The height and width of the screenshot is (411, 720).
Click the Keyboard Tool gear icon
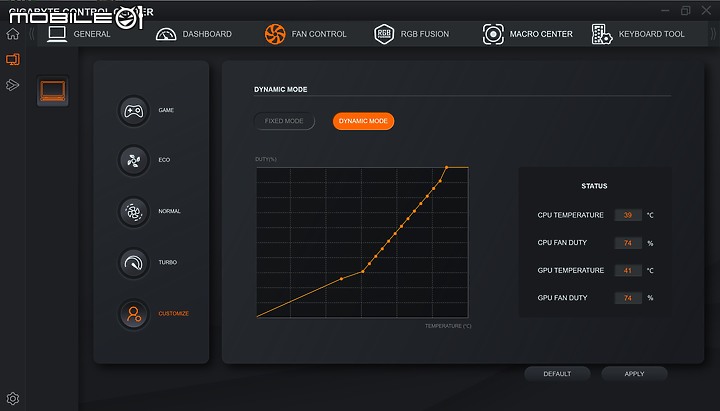click(602, 34)
